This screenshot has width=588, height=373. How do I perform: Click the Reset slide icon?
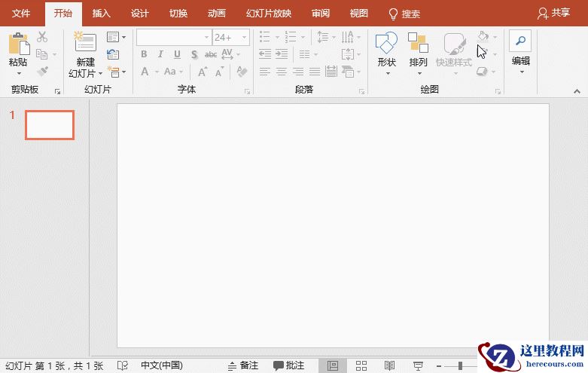click(x=113, y=54)
